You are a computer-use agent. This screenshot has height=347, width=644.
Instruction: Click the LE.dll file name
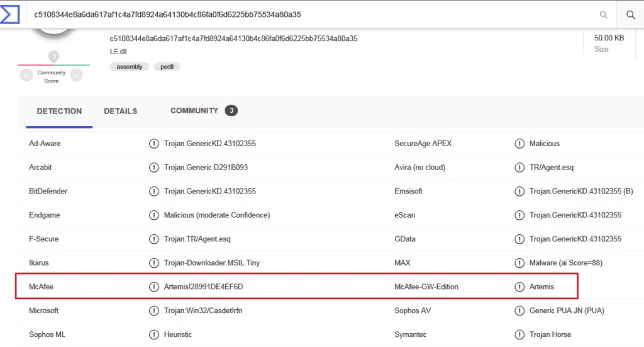point(118,52)
